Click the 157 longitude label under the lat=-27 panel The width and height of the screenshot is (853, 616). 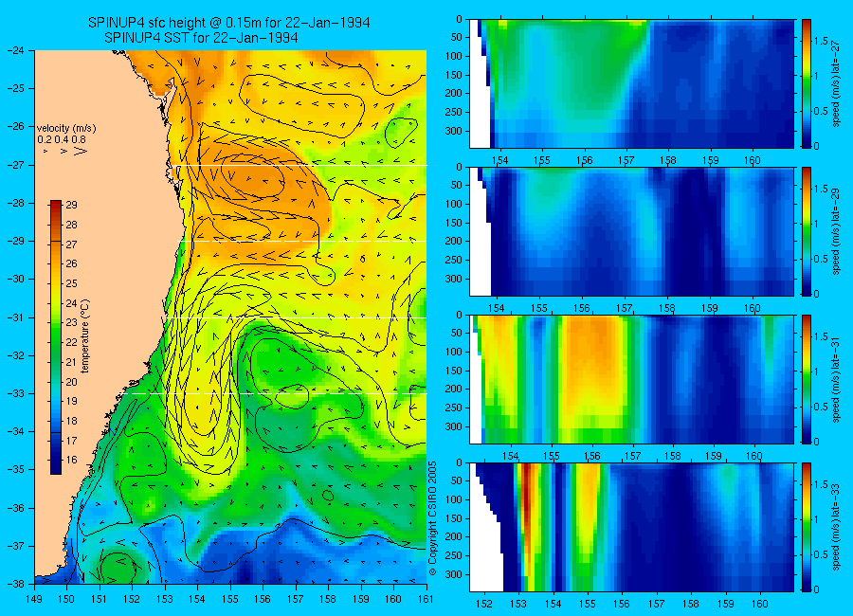point(626,160)
